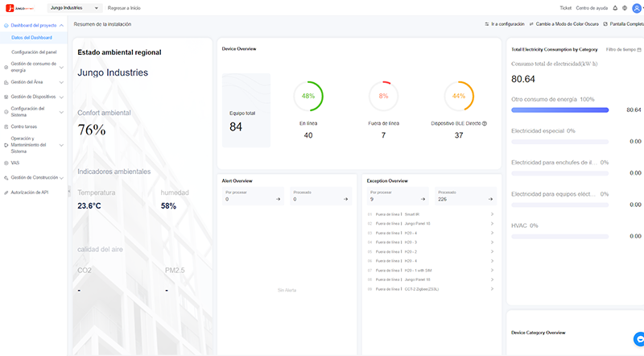Click the arrow in Alert Overview Por procesar
Viewport: 644px width, 356px height.
click(x=278, y=199)
